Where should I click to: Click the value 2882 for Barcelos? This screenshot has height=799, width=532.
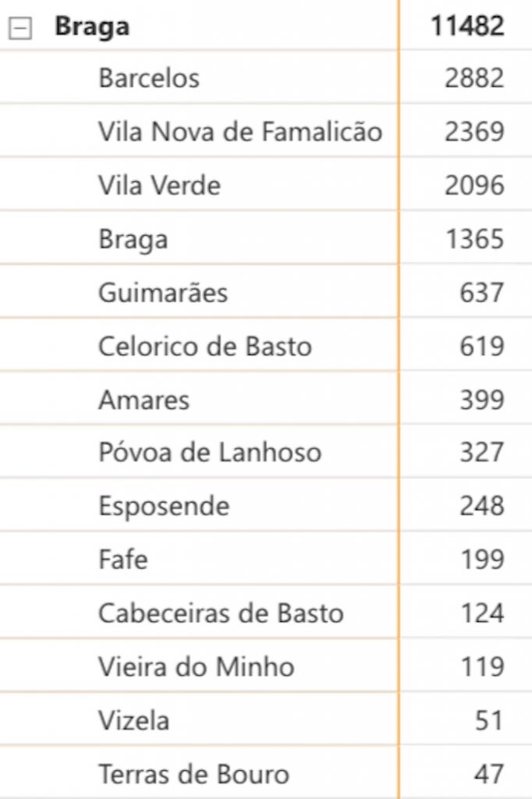474,78
